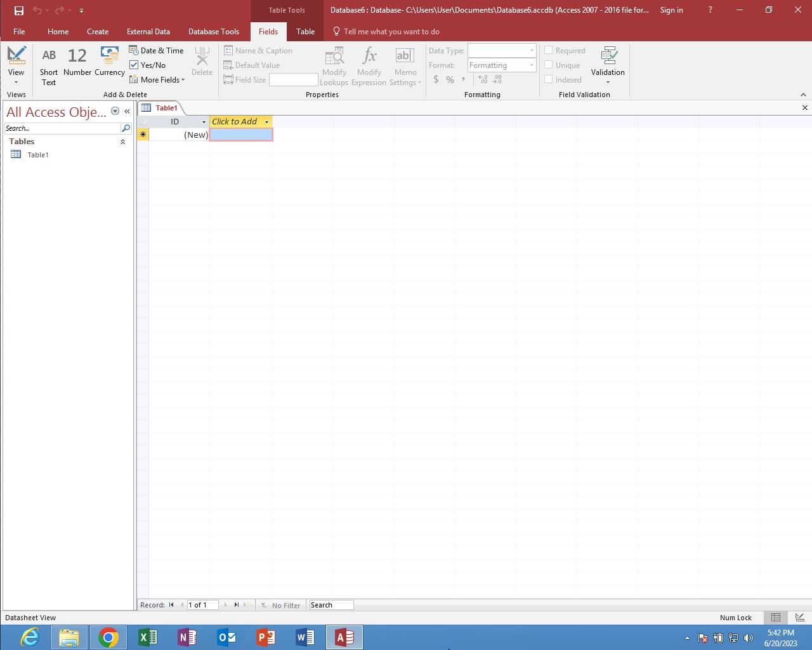Switch to Design View icon in status bar
812x650 pixels.
(799, 618)
